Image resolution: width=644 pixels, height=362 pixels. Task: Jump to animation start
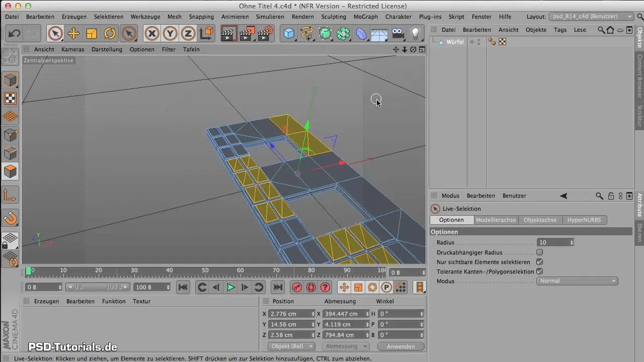click(x=183, y=287)
